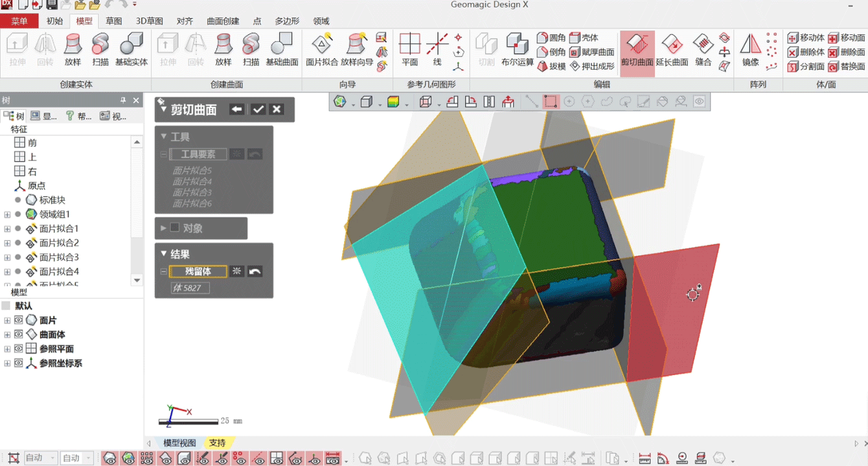Switch to the 3D草图 ribbon tab

point(150,21)
